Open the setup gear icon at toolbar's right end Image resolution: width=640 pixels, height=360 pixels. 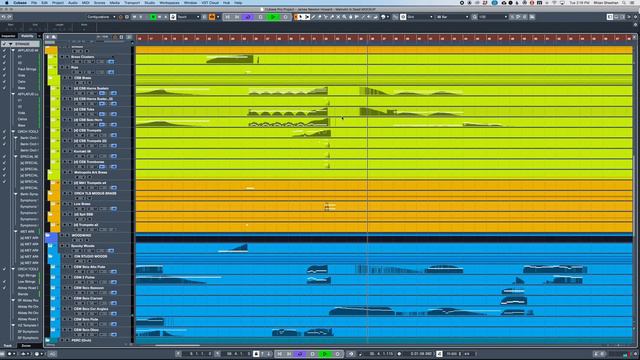click(x=635, y=17)
